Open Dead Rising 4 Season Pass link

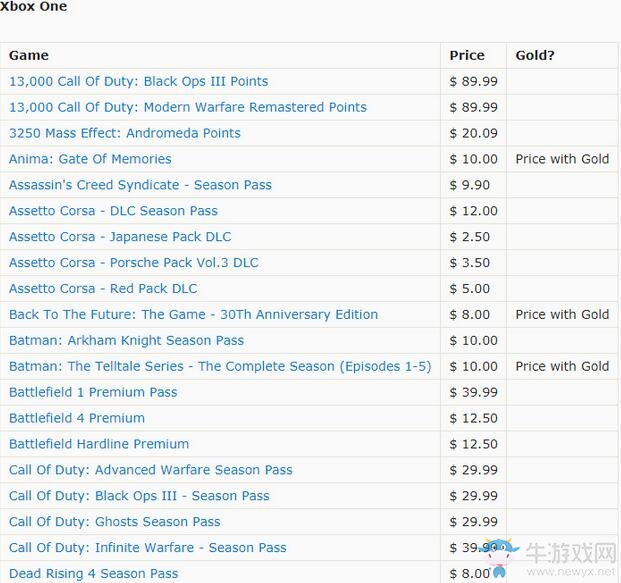[93, 573]
